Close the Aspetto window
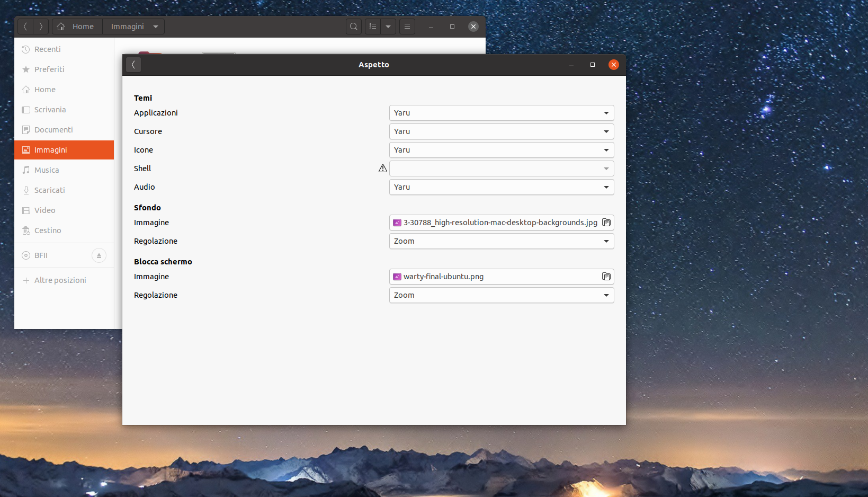 click(x=614, y=65)
